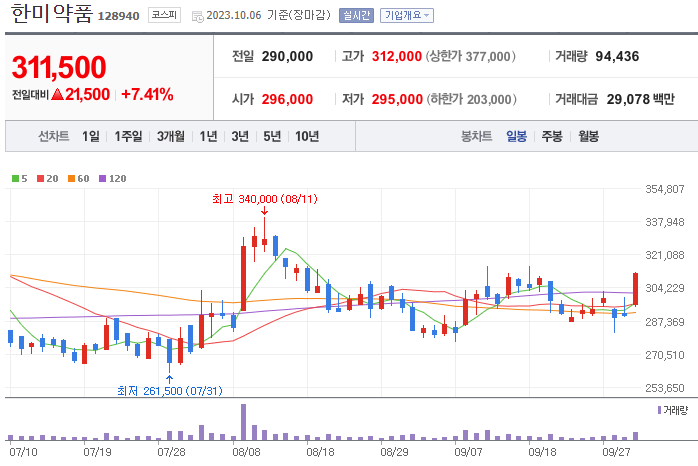Click the change amount 21,500
Viewport: 698px width, 466px height.
(x=87, y=94)
